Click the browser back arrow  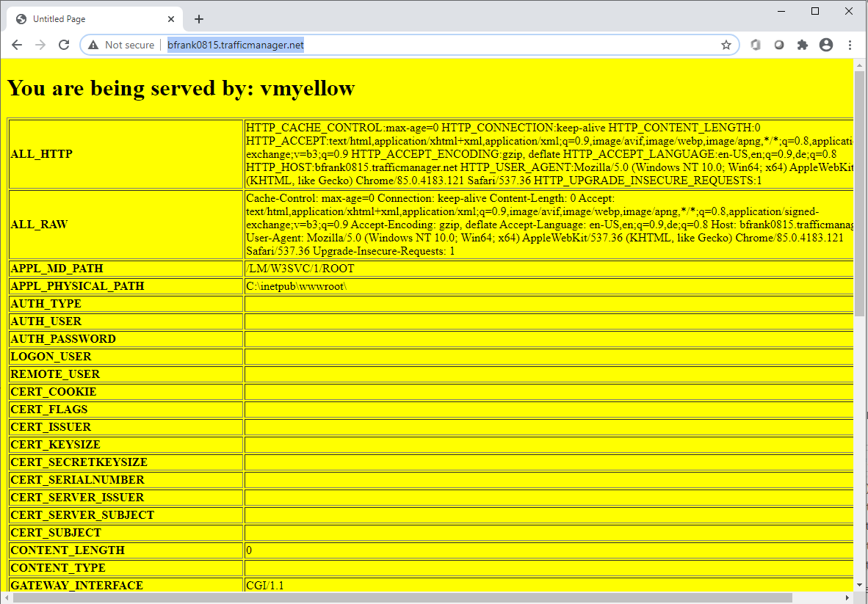[x=17, y=46]
